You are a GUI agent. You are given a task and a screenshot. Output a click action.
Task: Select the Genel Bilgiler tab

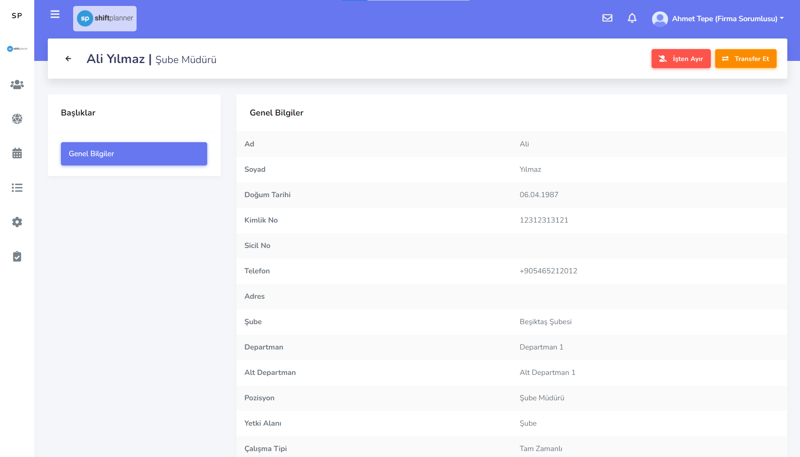[134, 154]
